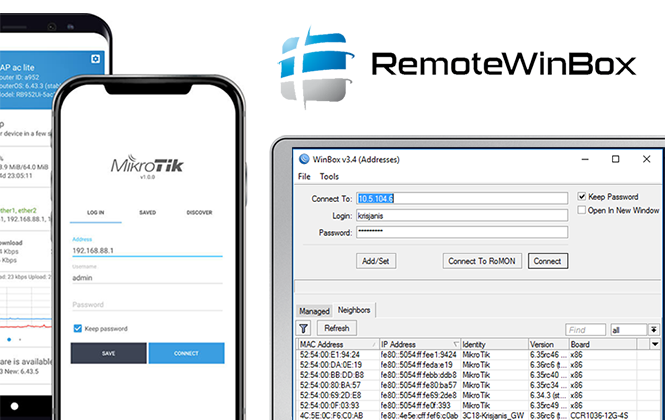The image size is (665, 420).
Task: Select the SAVED tab on phone app
Action: [147, 213]
